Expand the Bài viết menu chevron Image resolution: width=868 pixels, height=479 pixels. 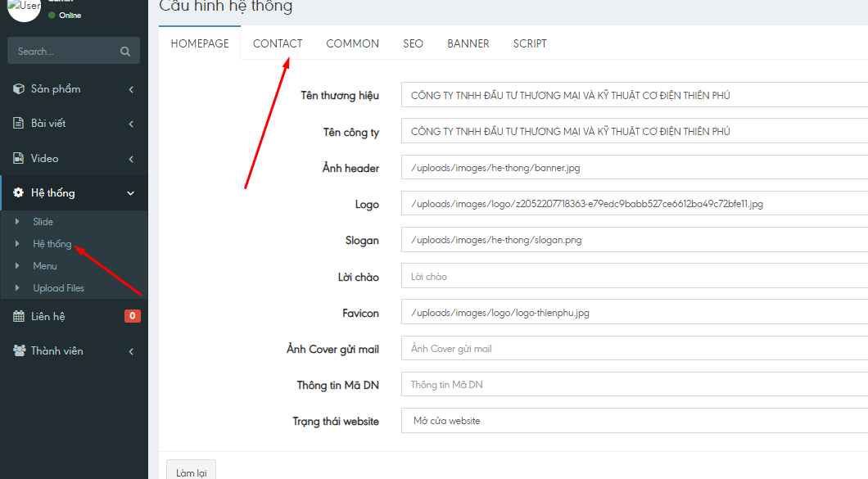click(131, 124)
